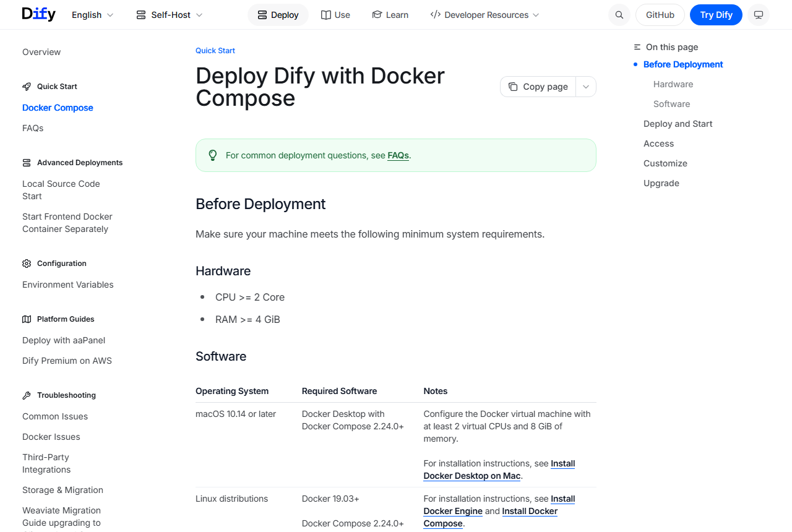The image size is (792, 532).
Task: Toggle the display theme monitor icon
Action: click(759, 15)
